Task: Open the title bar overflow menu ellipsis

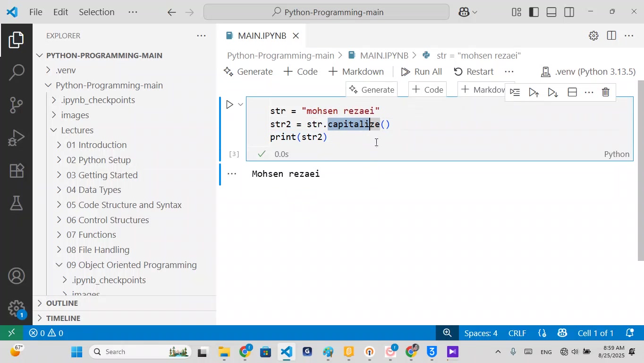Action: [133, 12]
